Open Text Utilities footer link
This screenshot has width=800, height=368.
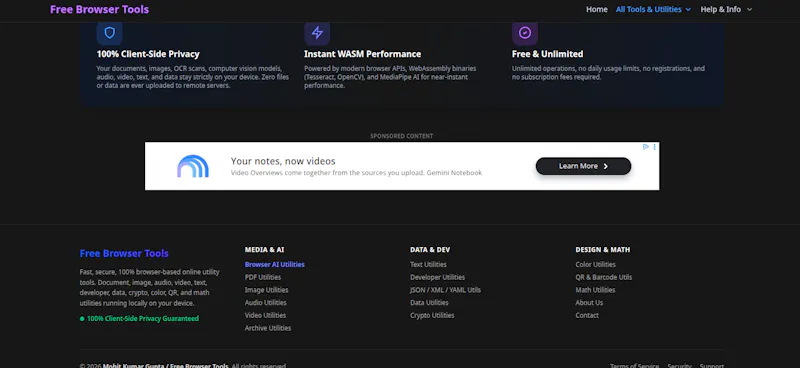click(428, 264)
